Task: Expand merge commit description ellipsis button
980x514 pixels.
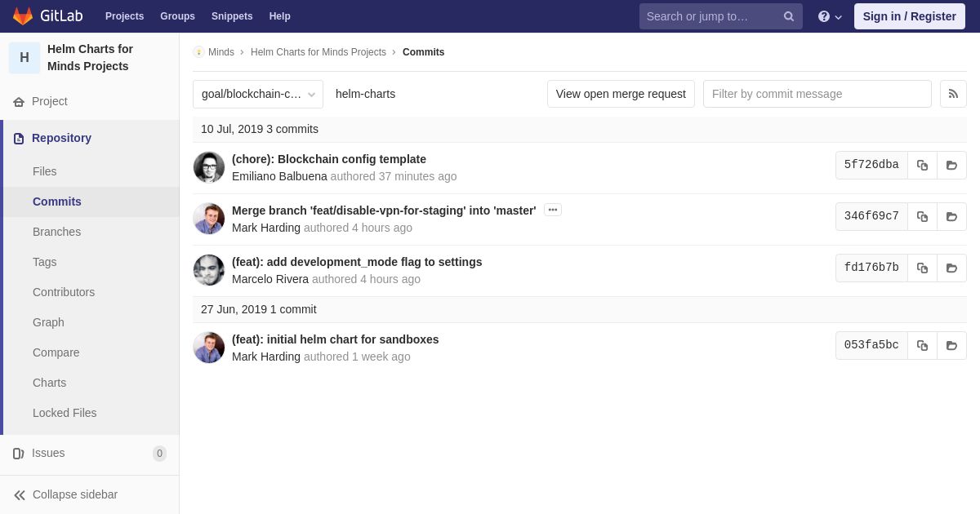Action: coord(553,210)
